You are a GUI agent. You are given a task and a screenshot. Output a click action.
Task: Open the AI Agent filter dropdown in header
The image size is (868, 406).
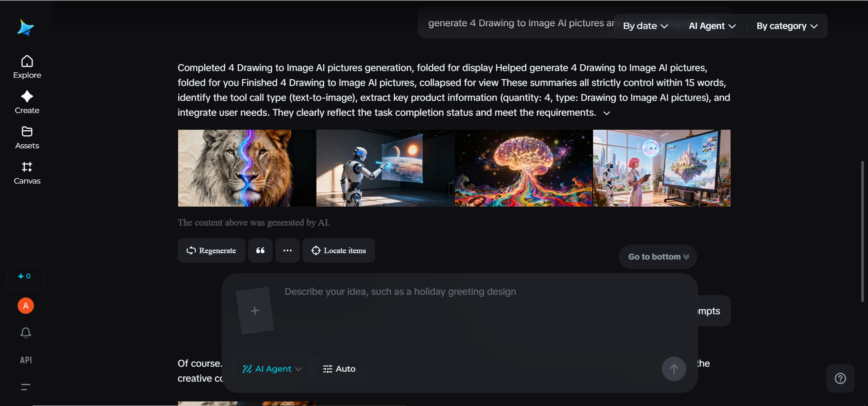click(x=712, y=26)
